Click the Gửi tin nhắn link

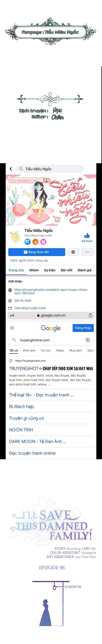[23, 300]
